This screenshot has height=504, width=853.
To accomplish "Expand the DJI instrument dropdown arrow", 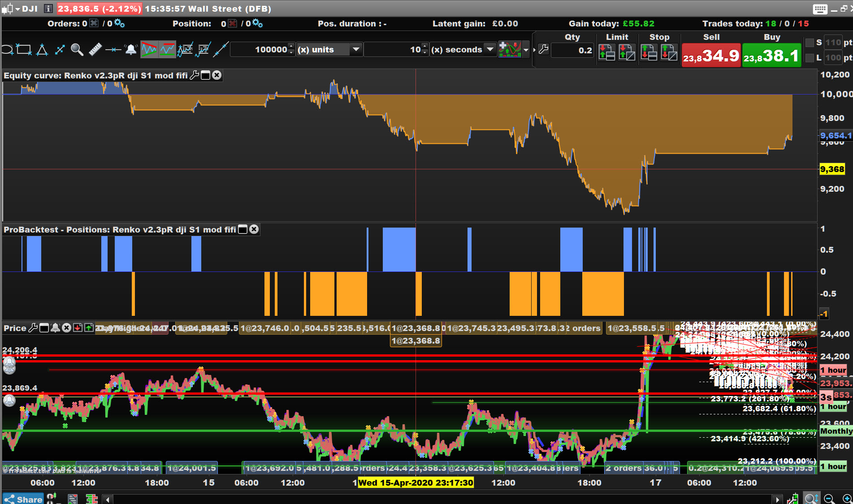I will point(17,9).
